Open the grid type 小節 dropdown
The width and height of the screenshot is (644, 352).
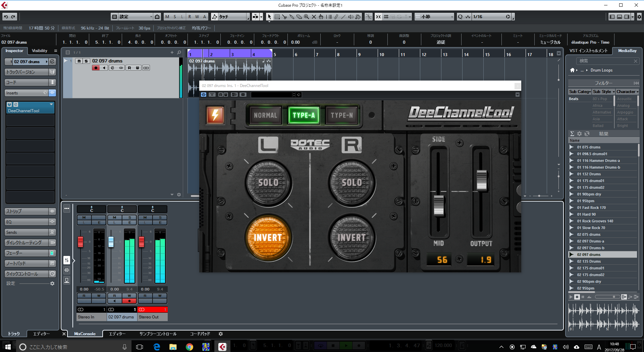[434, 17]
